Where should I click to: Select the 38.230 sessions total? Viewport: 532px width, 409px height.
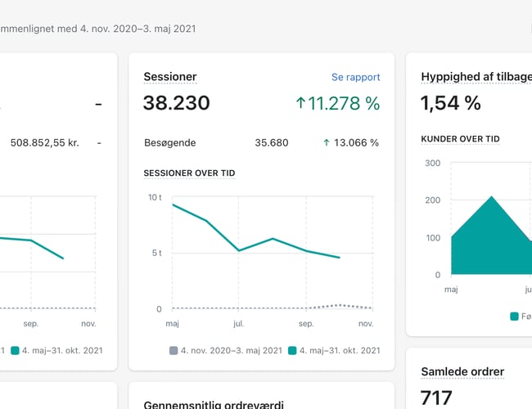pyautogui.click(x=176, y=103)
